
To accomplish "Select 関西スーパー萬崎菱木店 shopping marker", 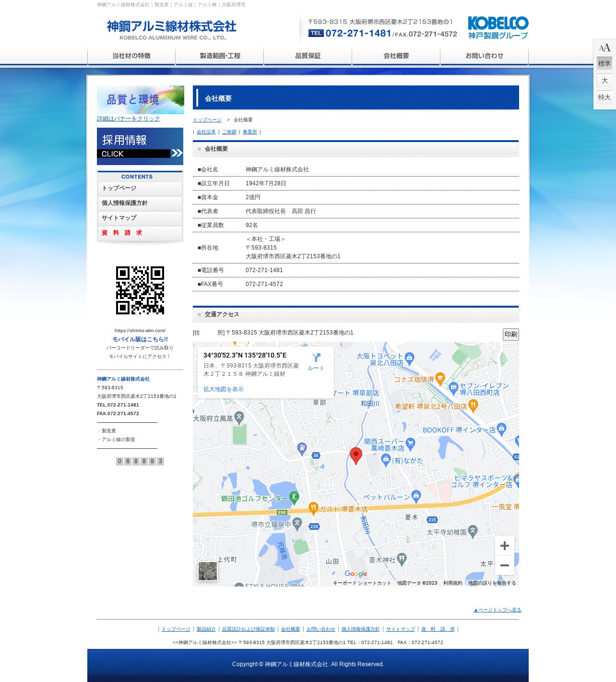I will (x=410, y=443).
